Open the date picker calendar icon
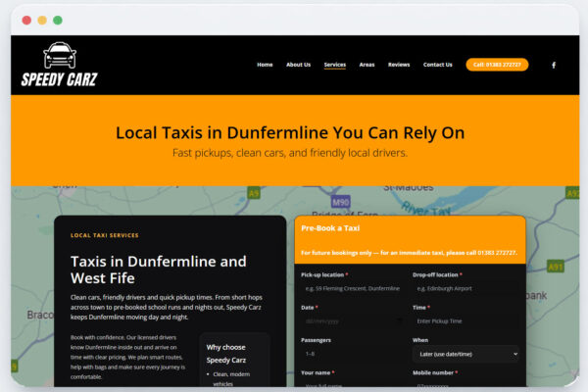The image size is (588, 392). (x=397, y=321)
